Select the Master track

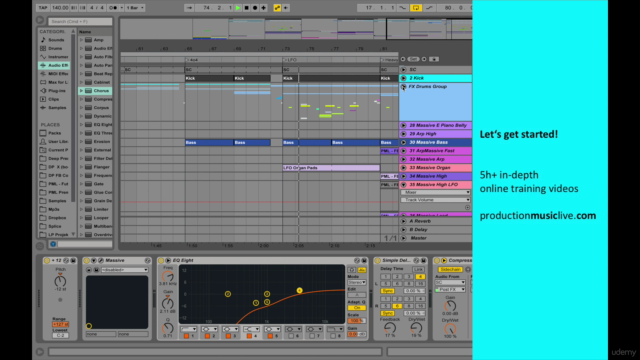pyautogui.click(x=435, y=238)
